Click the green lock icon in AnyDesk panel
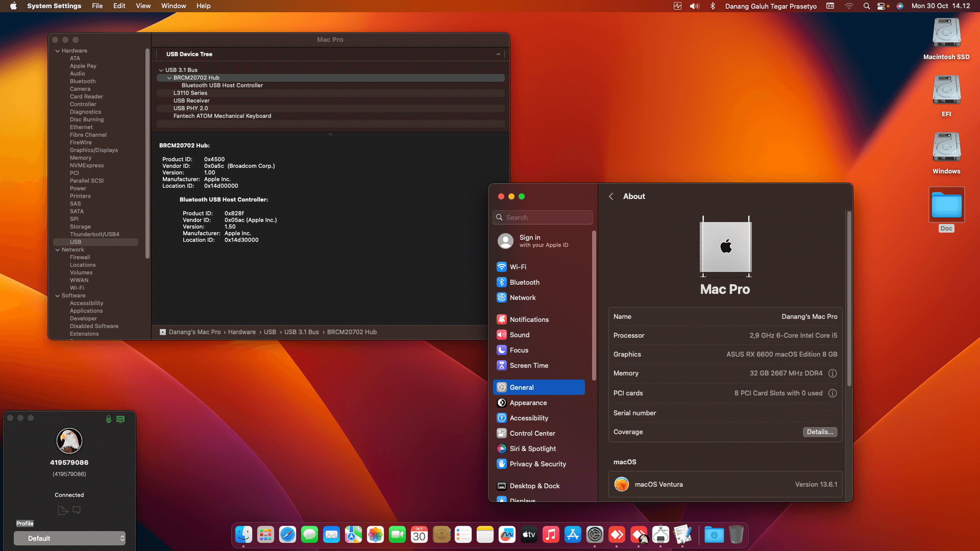Screen dimensions: 980x551 coord(109,419)
